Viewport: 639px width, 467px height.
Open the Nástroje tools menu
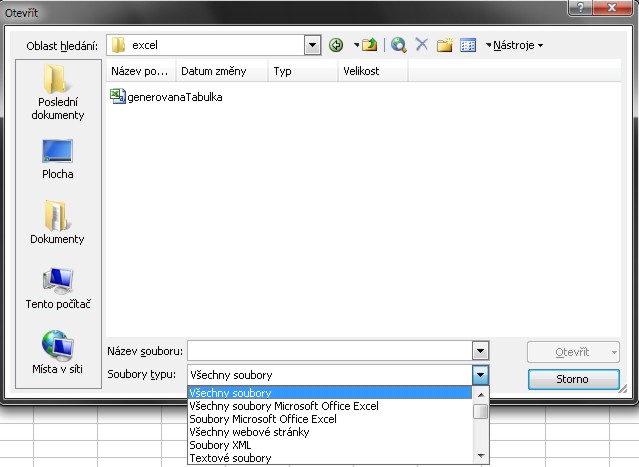pos(514,45)
